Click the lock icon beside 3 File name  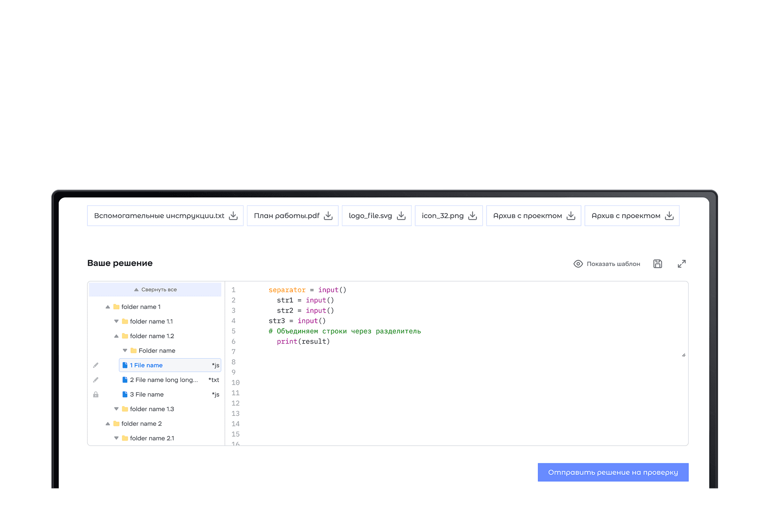(96, 395)
